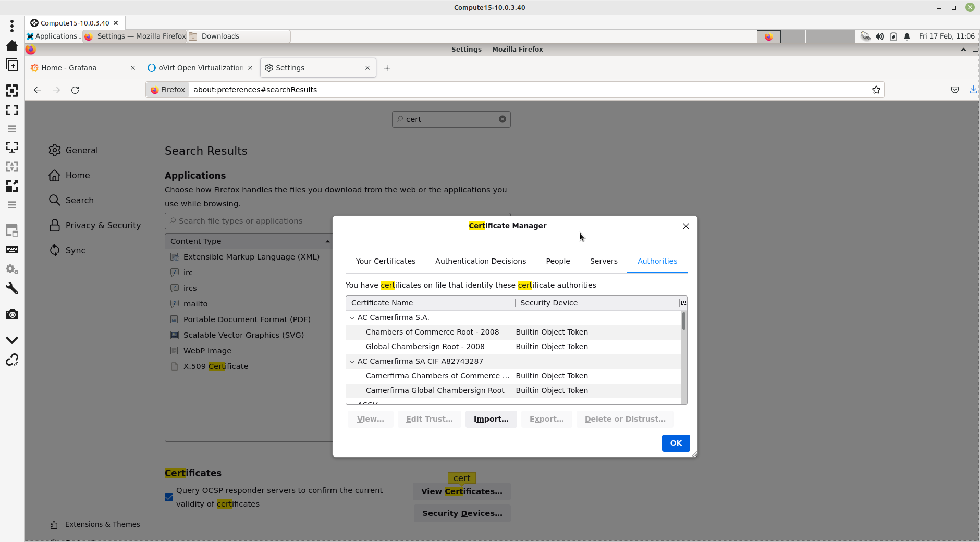Screen dimensions: 980x542
Task: Click the notification bell icon
Action: pos(907,36)
